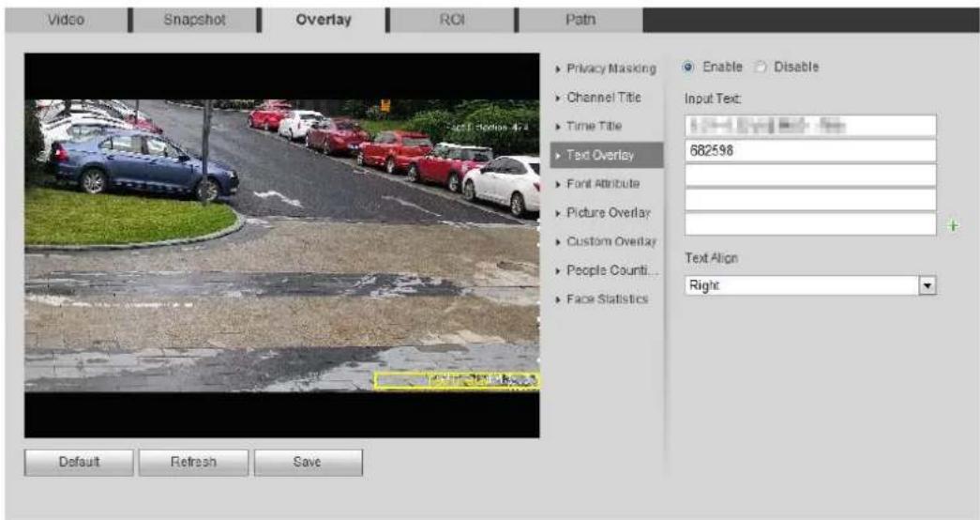The height and width of the screenshot is (520, 980).
Task: Open the Text Align dropdown
Action: 810,285
